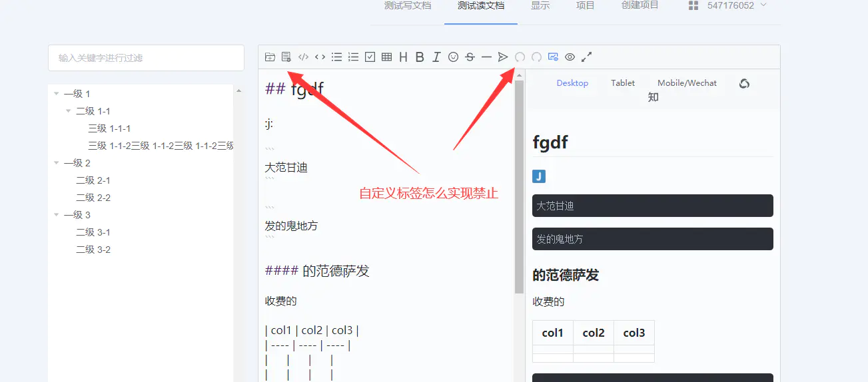Select tree item 三级 1-1-1

pyautogui.click(x=109, y=128)
